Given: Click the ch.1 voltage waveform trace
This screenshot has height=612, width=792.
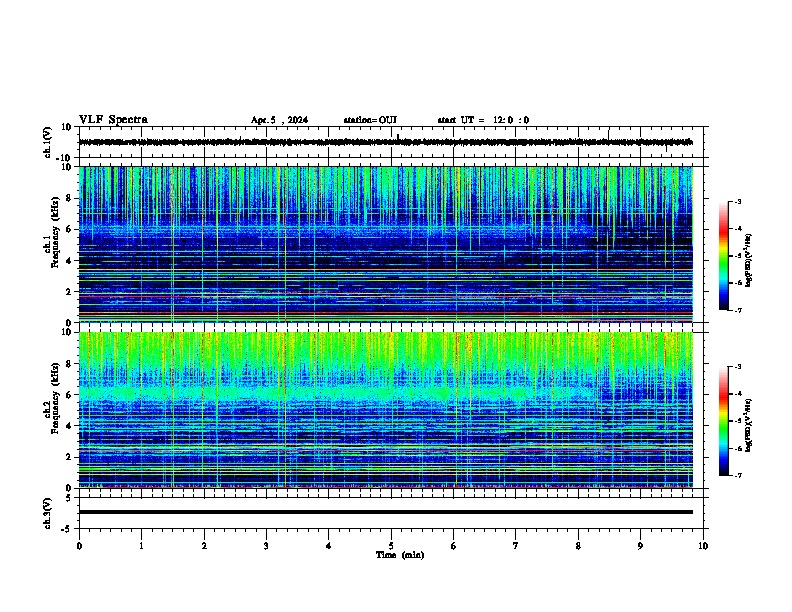Looking at the screenshot, I should pos(386,142).
